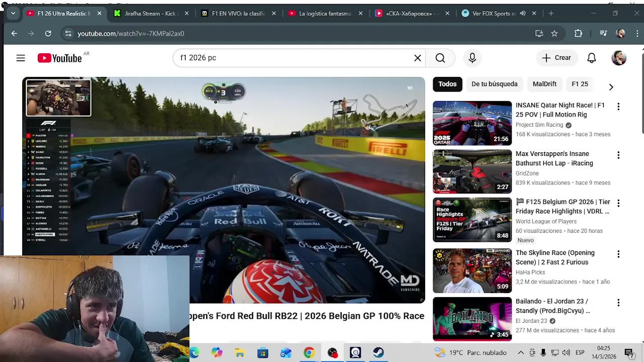Visit HaHa Picks channel link
The image size is (644, 362).
click(x=530, y=273)
